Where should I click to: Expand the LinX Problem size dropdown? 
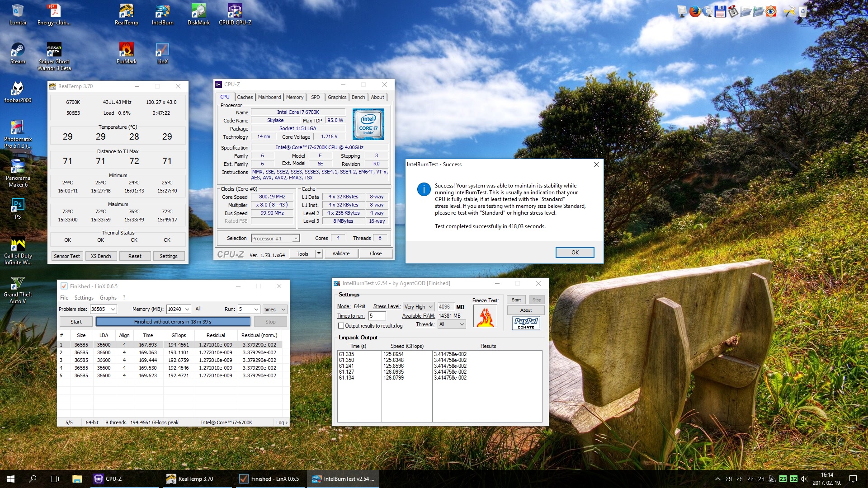point(113,310)
